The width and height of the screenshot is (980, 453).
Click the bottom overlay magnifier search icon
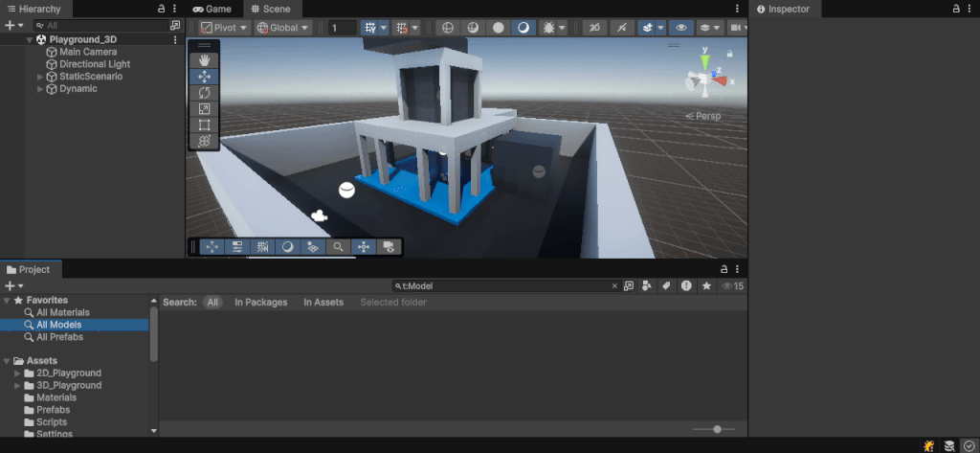click(x=338, y=246)
